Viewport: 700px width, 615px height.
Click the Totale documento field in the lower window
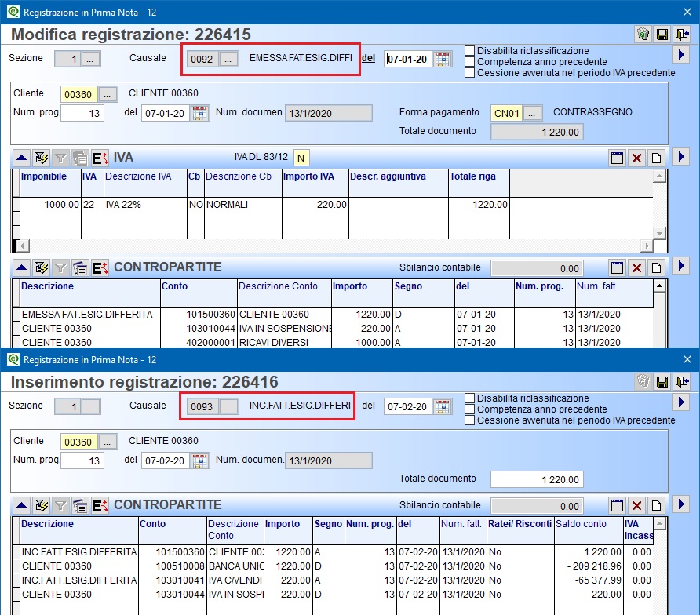pos(537,479)
